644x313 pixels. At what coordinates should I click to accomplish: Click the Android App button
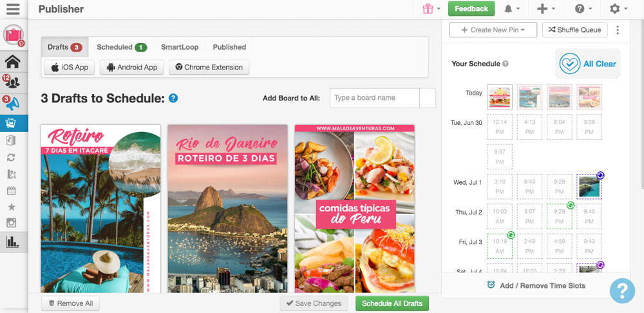tap(132, 68)
